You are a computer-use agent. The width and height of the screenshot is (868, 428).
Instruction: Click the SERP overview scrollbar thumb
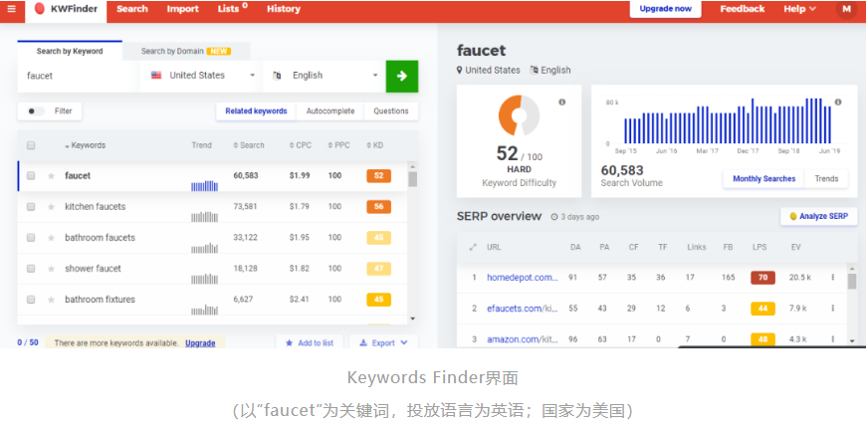tap(852, 281)
